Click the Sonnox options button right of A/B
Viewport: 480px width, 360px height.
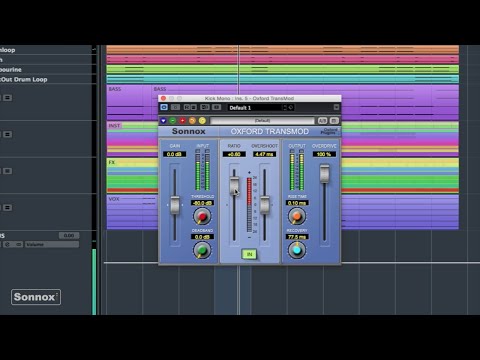[x=334, y=121]
